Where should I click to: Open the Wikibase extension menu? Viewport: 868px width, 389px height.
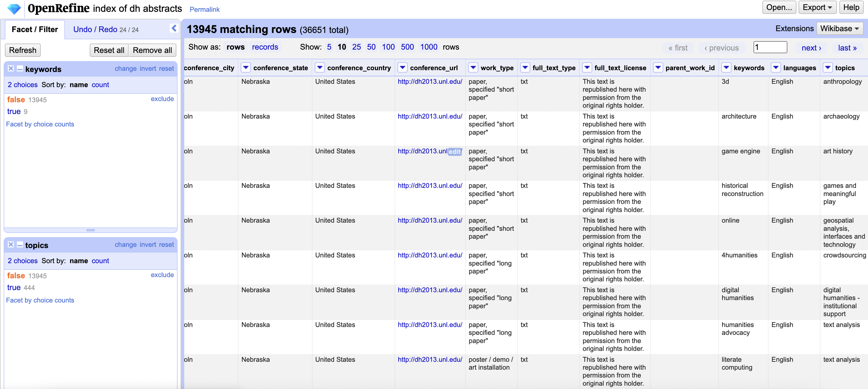pyautogui.click(x=839, y=29)
